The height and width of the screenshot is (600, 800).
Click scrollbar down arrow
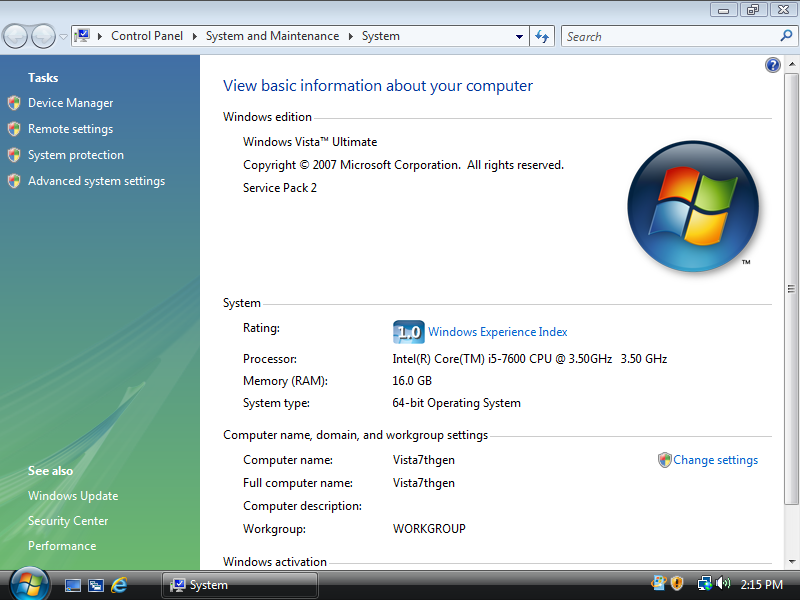click(x=791, y=562)
